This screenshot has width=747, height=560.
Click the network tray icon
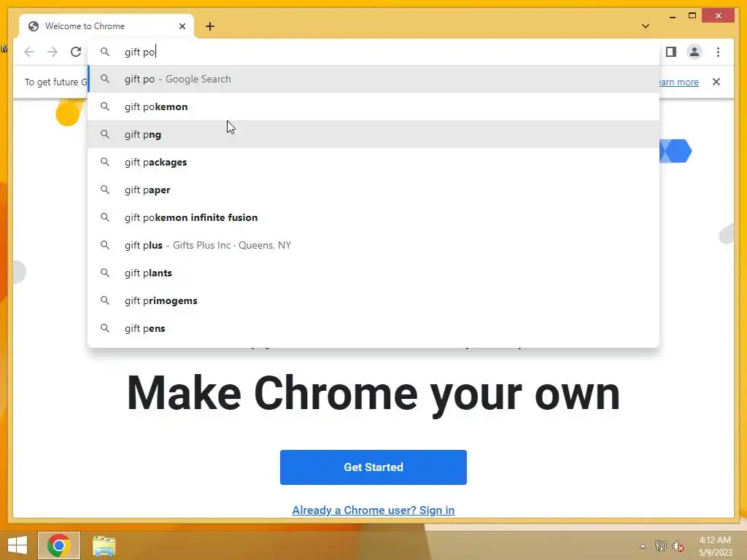660,545
